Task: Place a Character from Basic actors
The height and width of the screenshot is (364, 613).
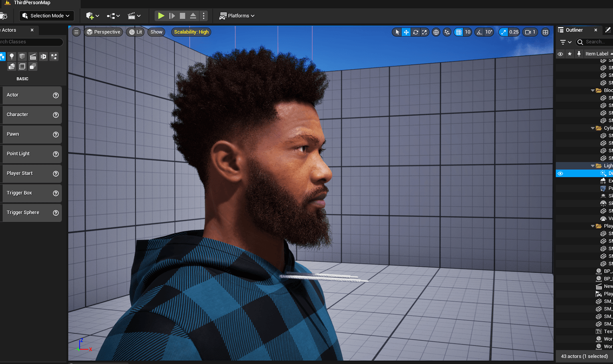Action: click(x=31, y=115)
